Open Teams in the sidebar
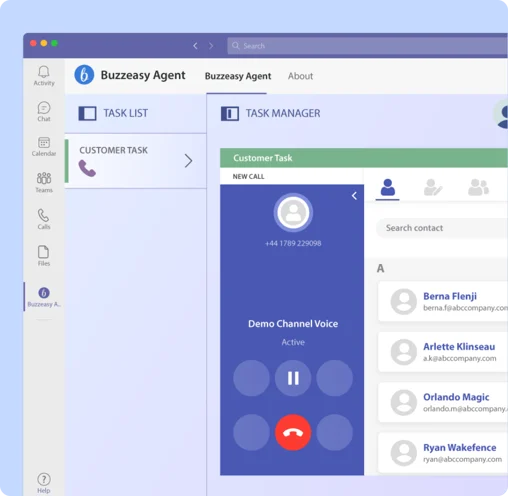The height and width of the screenshot is (496, 508). [44, 182]
